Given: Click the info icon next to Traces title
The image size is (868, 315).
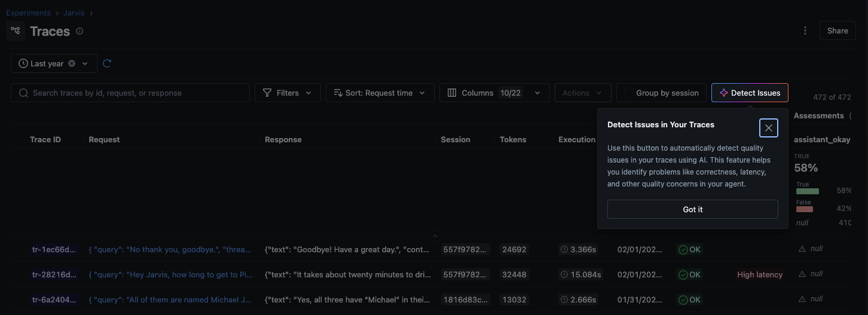Looking at the screenshot, I should click(x=80, y=31).
